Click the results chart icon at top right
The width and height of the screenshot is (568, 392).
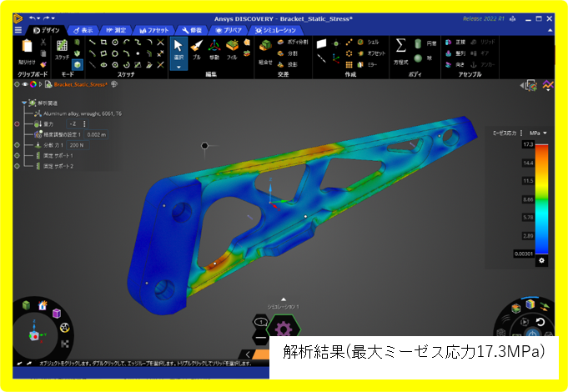point(548,86)
